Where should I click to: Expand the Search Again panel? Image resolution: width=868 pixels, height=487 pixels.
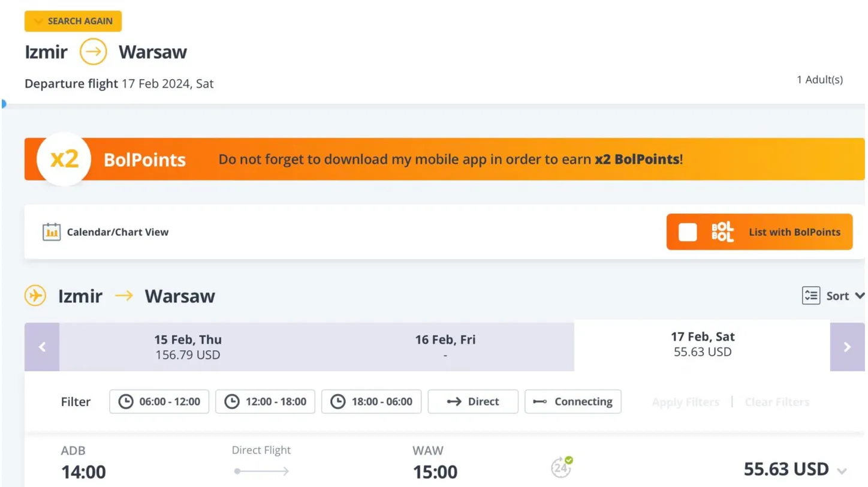73,21
